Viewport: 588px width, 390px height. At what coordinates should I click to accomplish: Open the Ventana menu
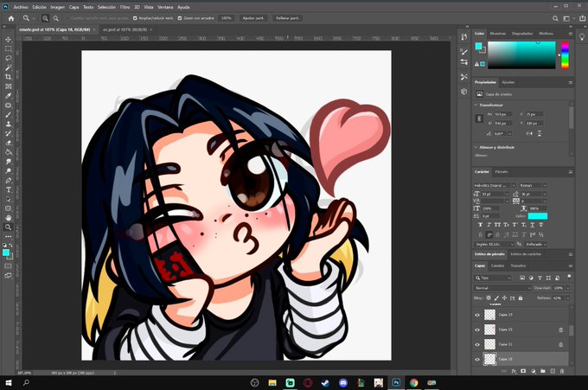165,7
